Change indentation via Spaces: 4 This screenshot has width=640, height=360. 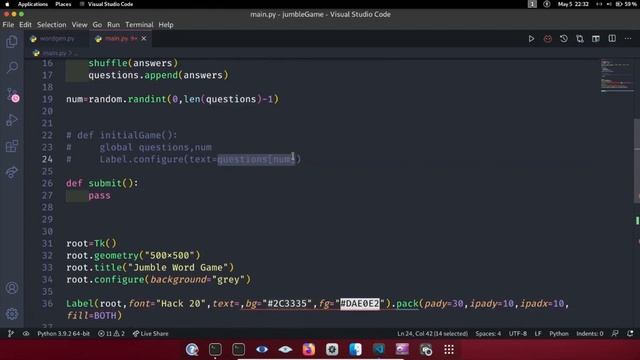(488, 333)
